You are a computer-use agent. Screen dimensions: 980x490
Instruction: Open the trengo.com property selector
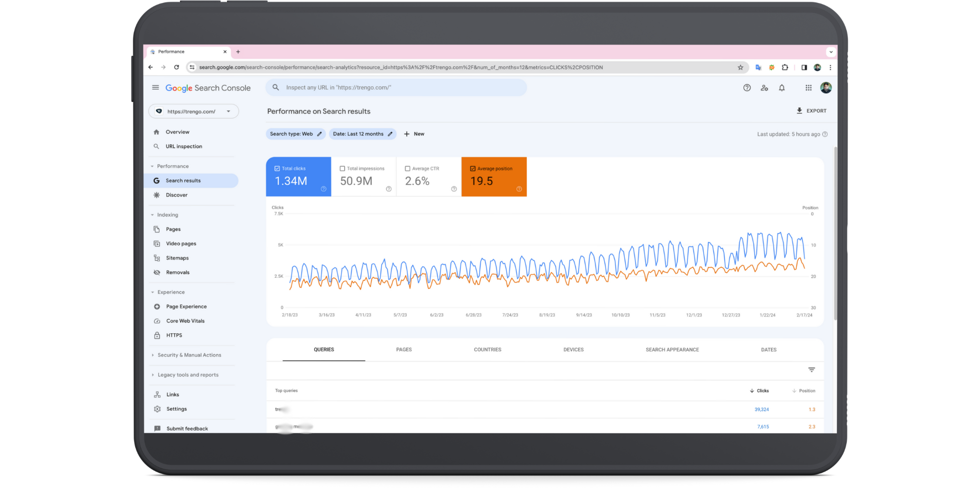(x=194, y=111)
